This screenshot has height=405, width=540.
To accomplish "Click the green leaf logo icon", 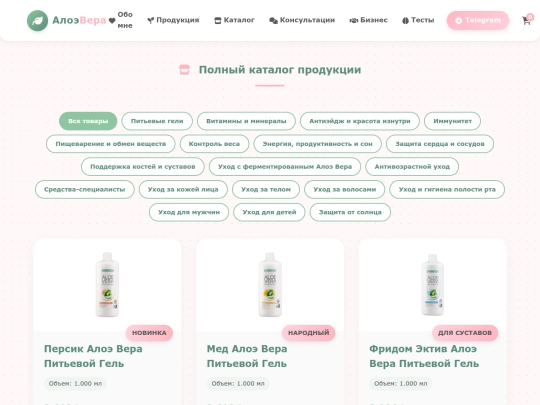I will [38, 21].
